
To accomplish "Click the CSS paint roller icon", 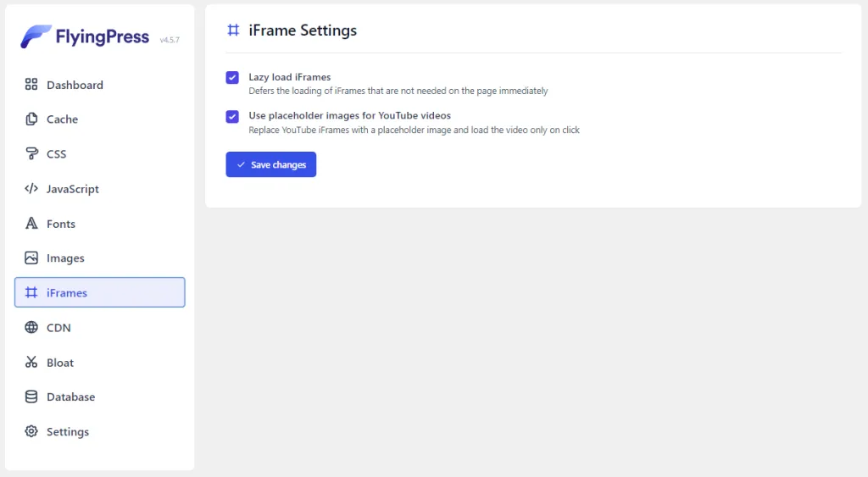I will click(31, 154).
